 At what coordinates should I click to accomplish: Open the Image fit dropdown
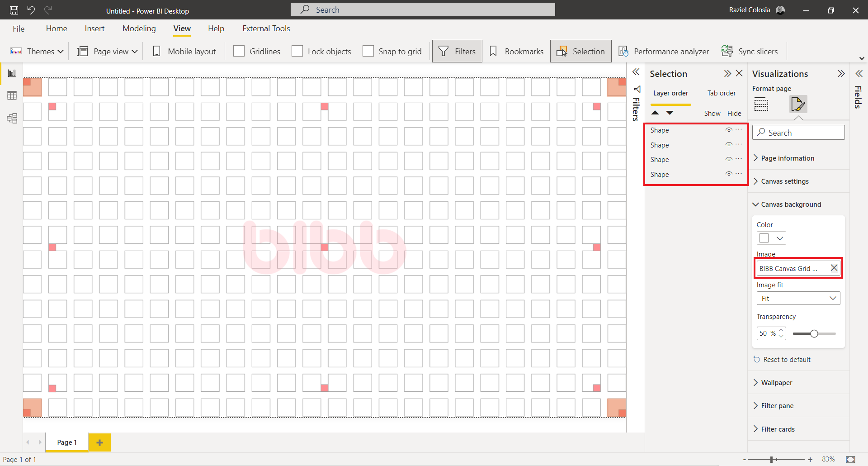[798, 298]
